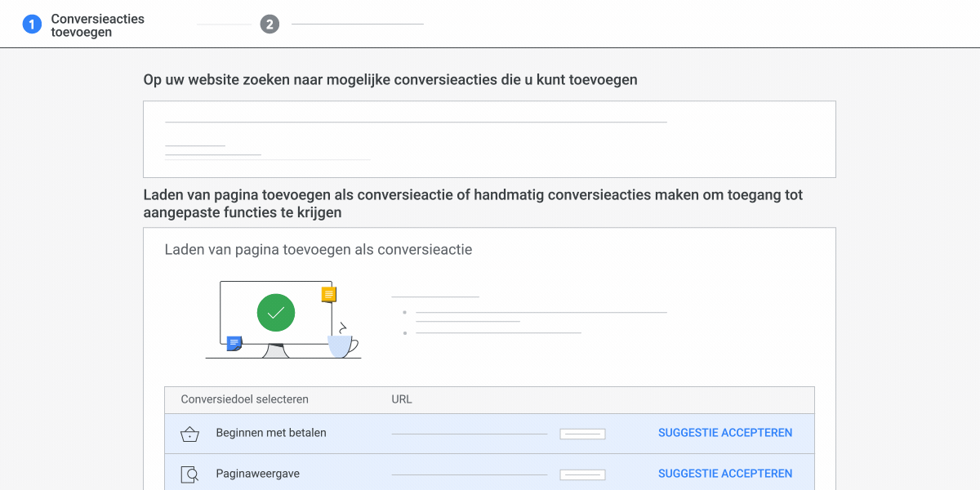Click the page search icon for Paginaweergave
This screenshot has width=980, height=490.
pos(189,474)
